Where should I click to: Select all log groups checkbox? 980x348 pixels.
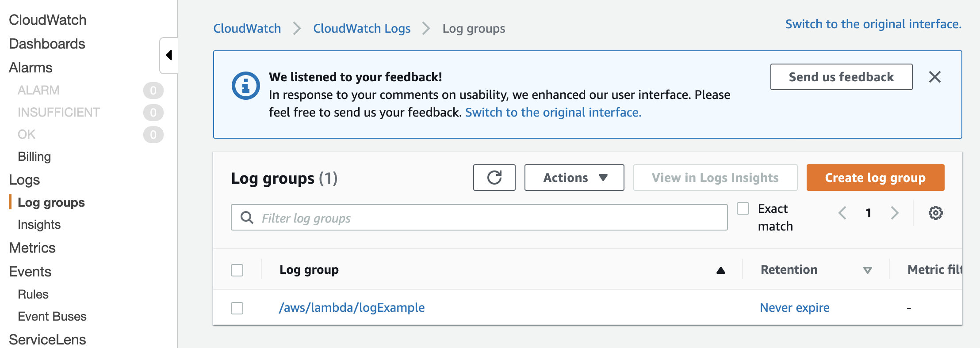pos(237,270)
